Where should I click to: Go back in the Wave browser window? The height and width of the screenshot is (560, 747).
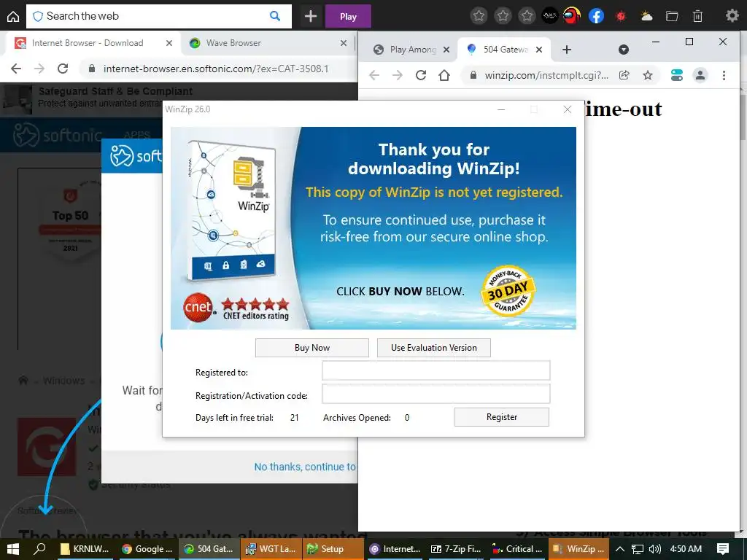click(16, 69)
